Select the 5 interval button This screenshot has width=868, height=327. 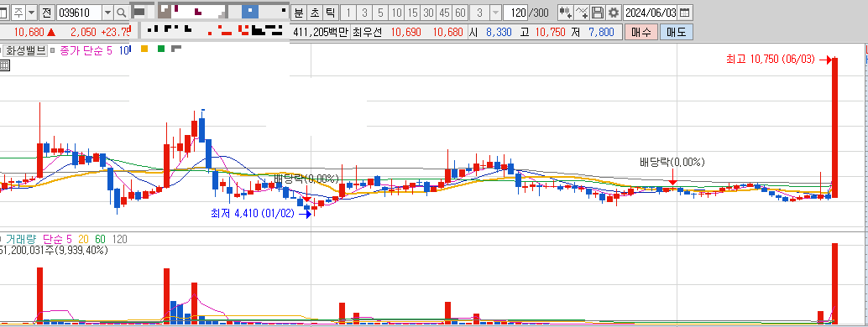point(380,13)
